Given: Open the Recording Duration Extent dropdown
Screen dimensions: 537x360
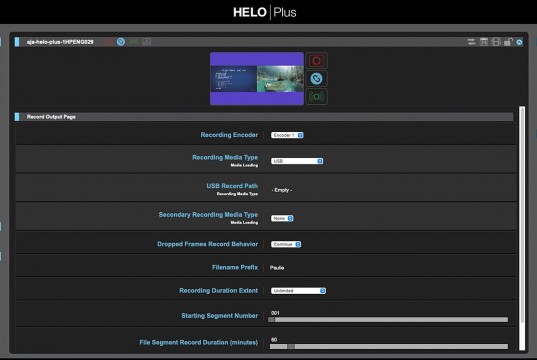Looking at the screenshot, I should [x=298, y=291].
